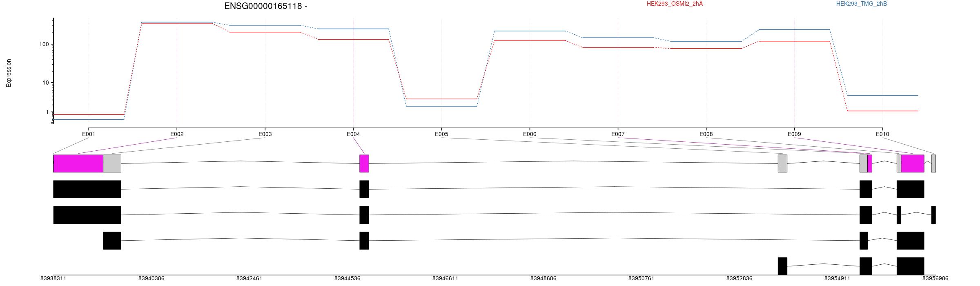Select exon label E010
The image size is (980, 286).
882,134
